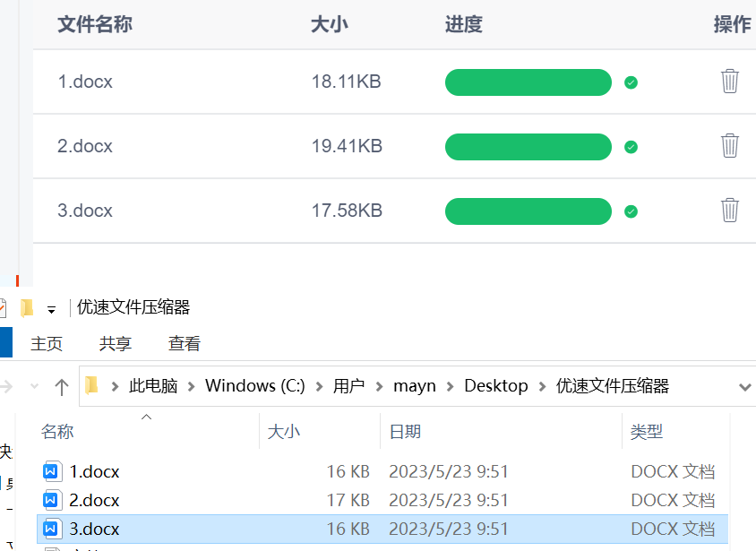Click the 2.docx Word file icon in Explorer
Viewport: 756px width, 551px height.
[52, 500]
